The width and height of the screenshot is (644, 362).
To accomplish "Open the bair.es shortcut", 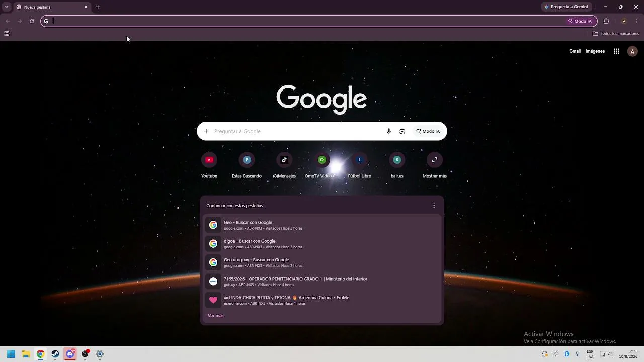I will [397, 166].
